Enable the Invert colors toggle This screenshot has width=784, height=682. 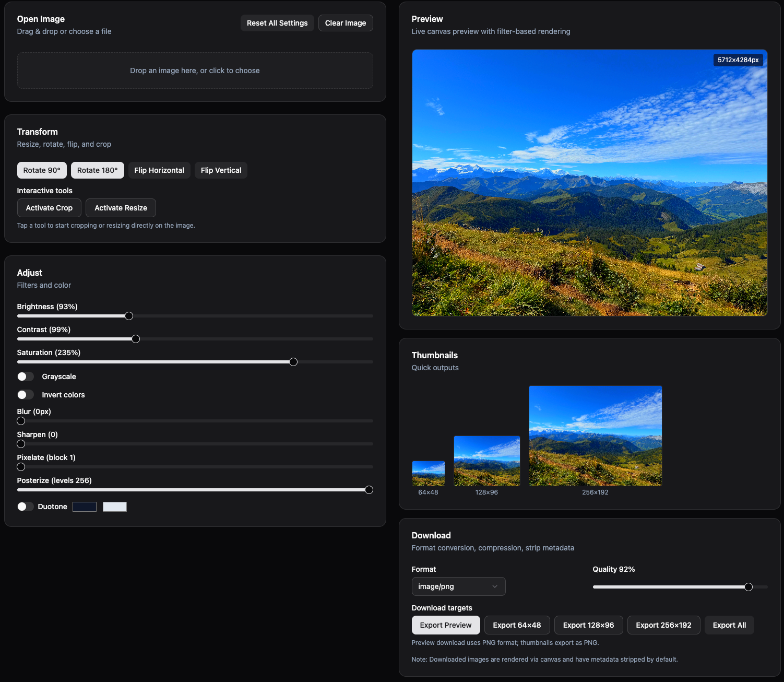pos(25,394)
